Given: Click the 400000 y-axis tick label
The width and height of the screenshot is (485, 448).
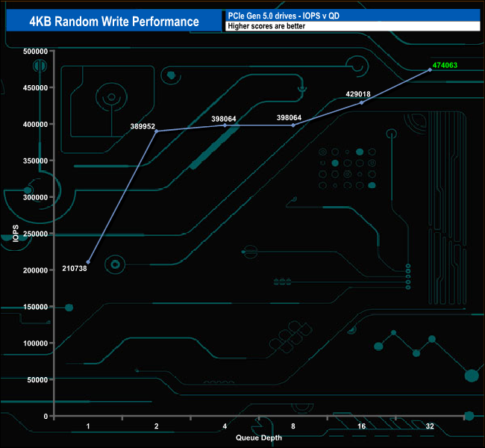Looking at the screenshot, I should coord(36,125).
